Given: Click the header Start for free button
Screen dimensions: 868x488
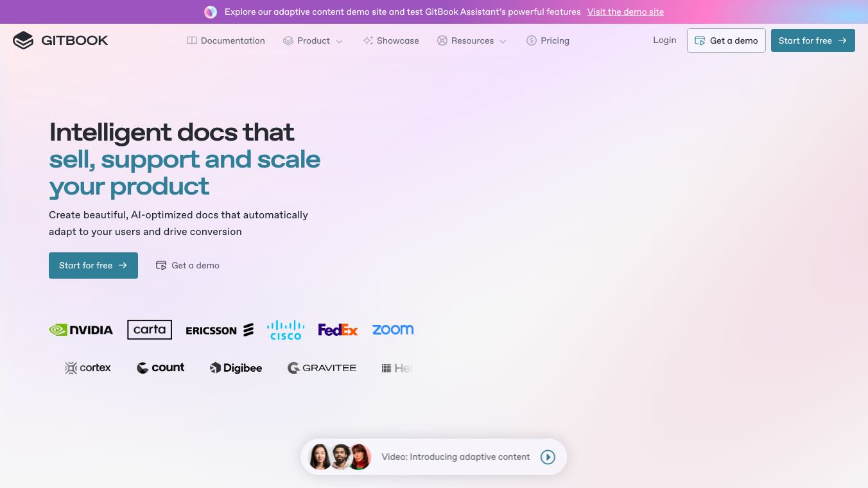Looking at the screenshot, I should pyautogui.click(x=813, y=40).
